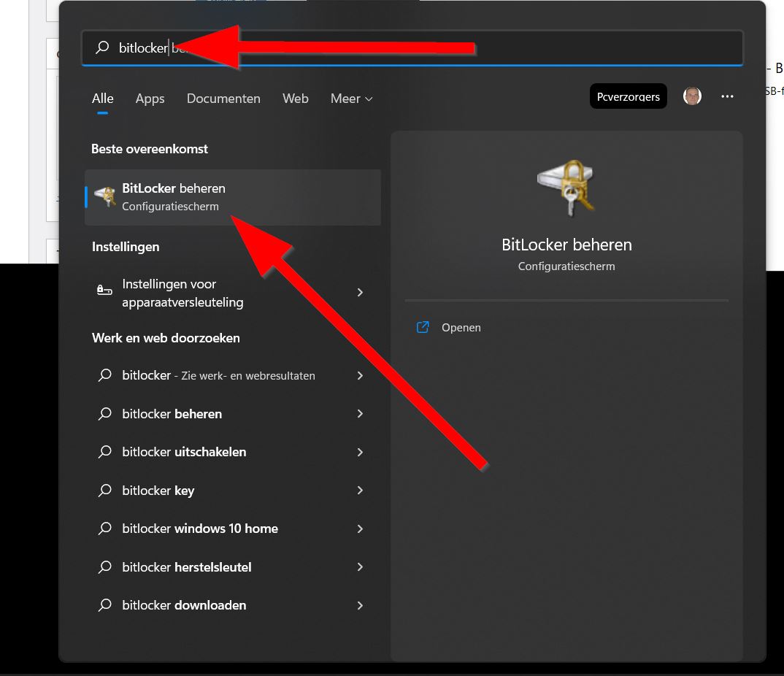Click the search magnifier icon in search box
The height and width of the screenshot is (676, 784).
click(x=102, y=47)
